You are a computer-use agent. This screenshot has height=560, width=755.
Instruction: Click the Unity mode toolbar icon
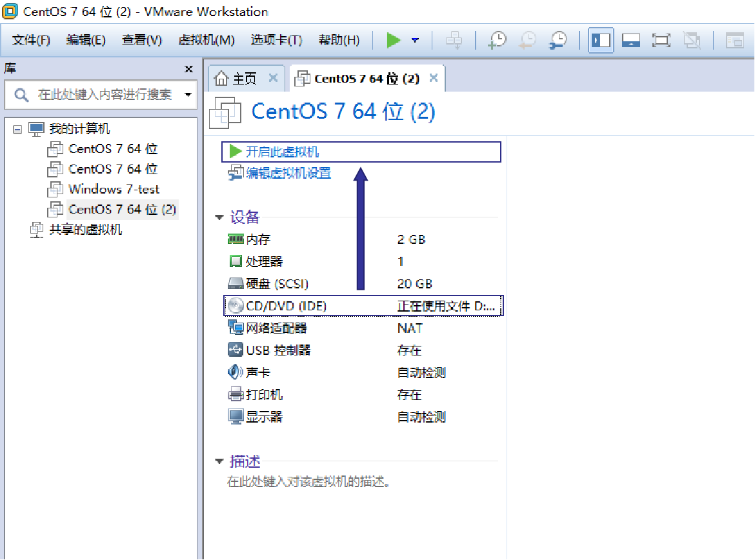(x=692, y=40)
